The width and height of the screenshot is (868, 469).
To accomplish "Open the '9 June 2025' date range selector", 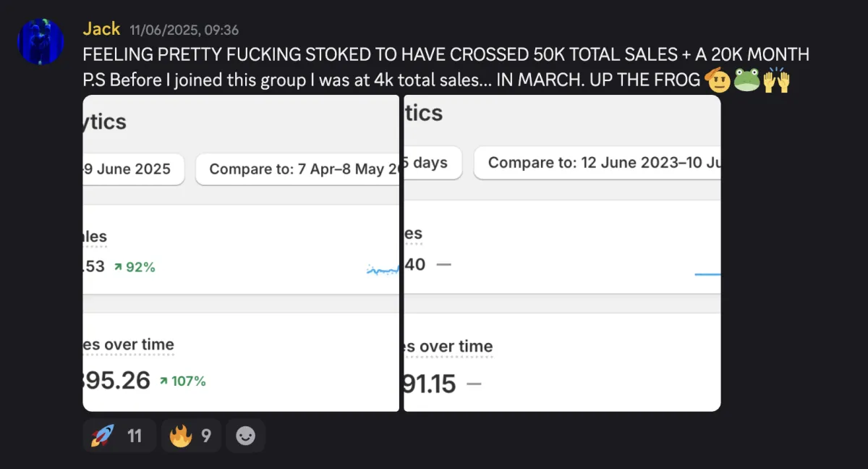I will click(x=133, y=169).
